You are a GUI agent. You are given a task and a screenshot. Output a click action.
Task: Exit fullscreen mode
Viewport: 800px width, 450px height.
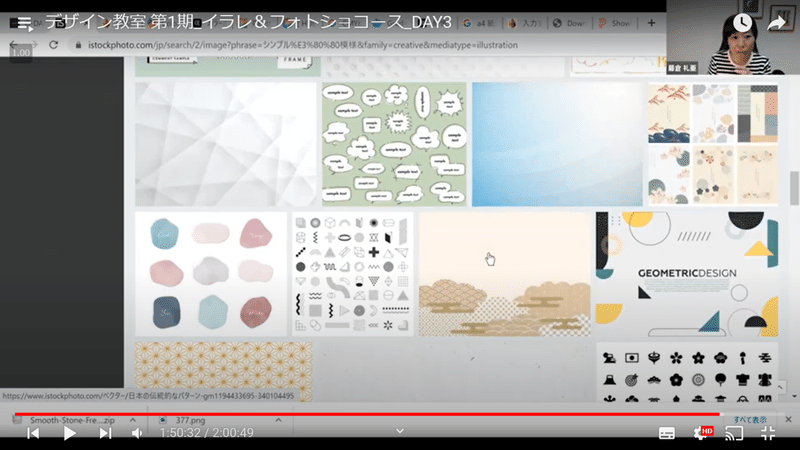767,433
